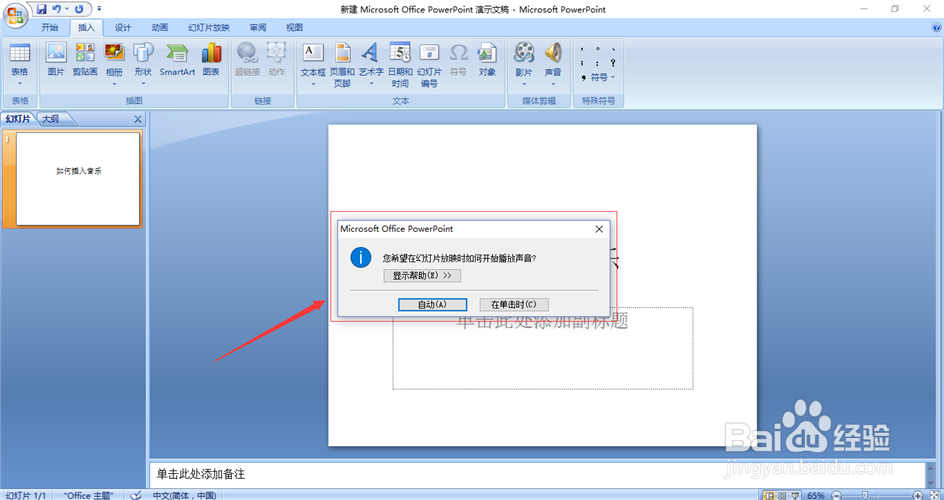Switch to the 动画 ribbon tab

click(160, 28)
